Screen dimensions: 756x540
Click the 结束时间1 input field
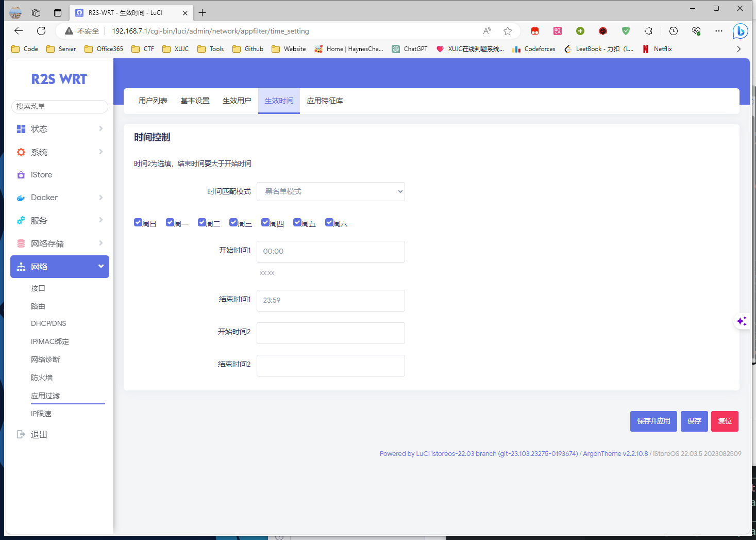[x=331, y=301]
